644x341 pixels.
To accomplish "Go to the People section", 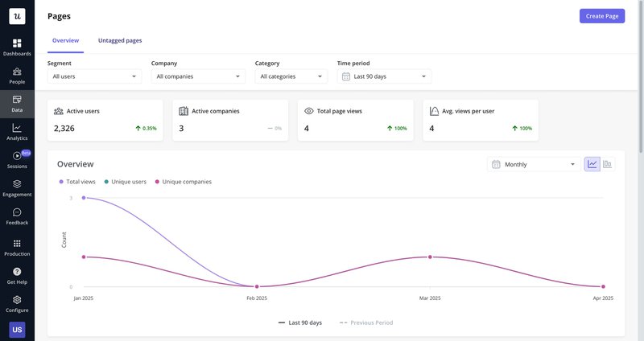I will [17, 76].
